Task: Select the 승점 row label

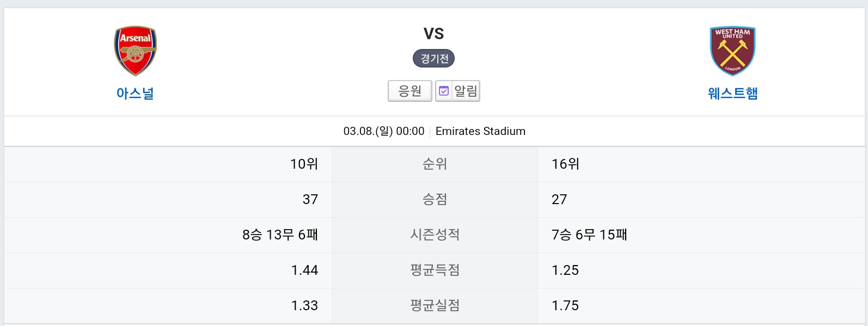Action: pyautogui.click(x=435, y=199)
